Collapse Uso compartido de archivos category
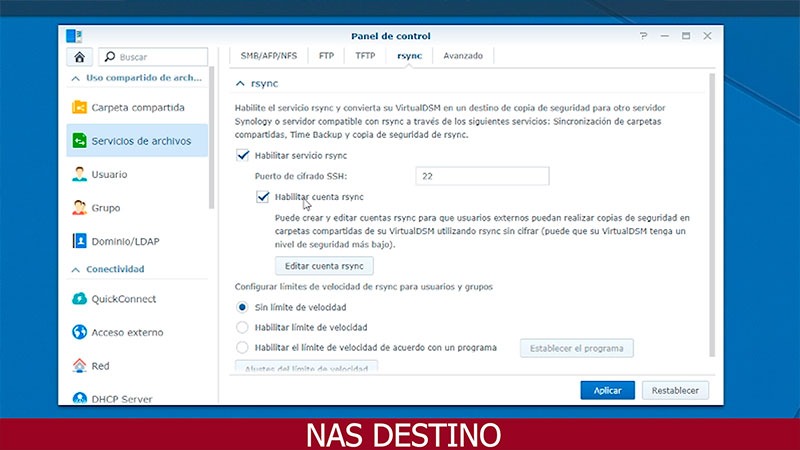 tap(76, 78)
